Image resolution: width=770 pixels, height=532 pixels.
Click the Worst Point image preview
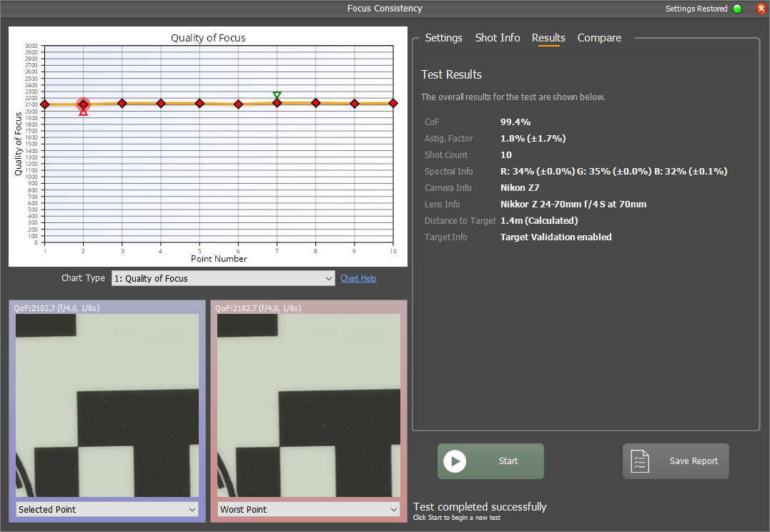click(x=308, y=405)
